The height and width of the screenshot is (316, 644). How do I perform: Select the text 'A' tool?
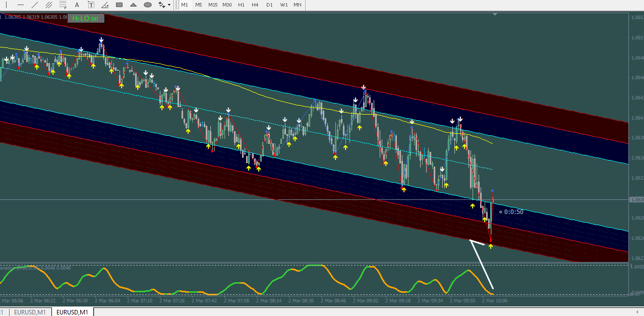point(77,5)
